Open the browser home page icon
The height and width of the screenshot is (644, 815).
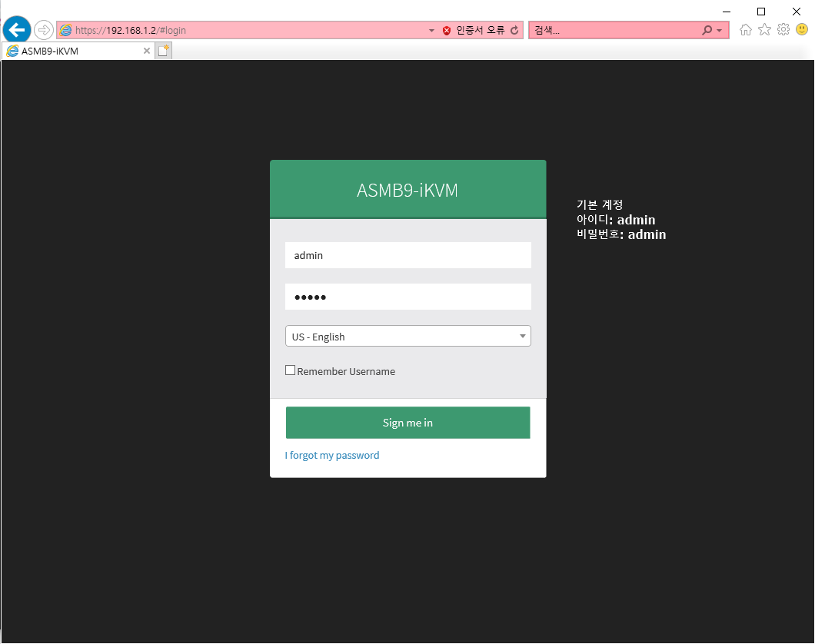point(745,30)
